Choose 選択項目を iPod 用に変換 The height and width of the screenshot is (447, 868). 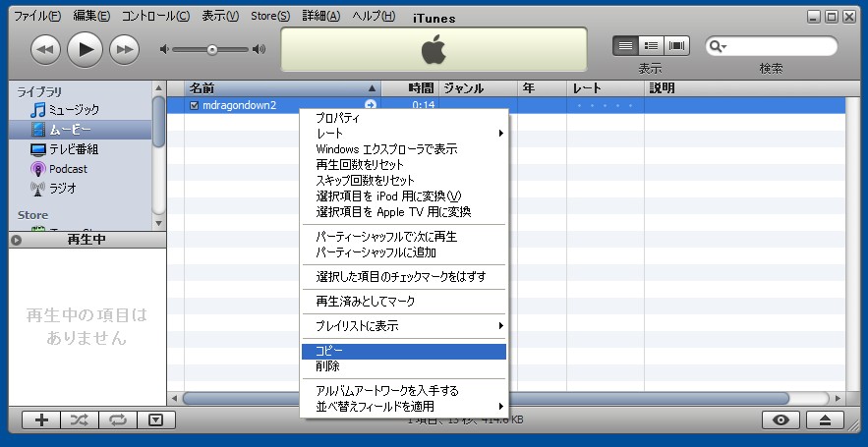404,196
